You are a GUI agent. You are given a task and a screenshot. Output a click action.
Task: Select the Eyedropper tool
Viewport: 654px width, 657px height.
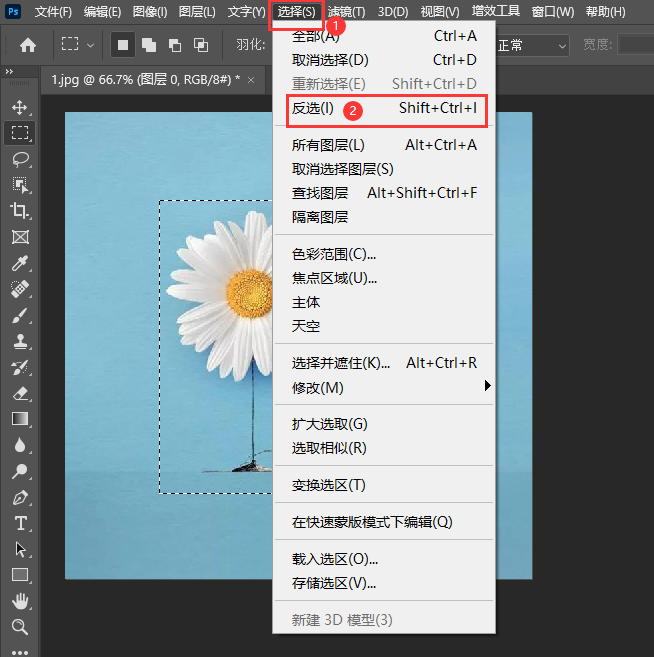[x=20, y=263]
